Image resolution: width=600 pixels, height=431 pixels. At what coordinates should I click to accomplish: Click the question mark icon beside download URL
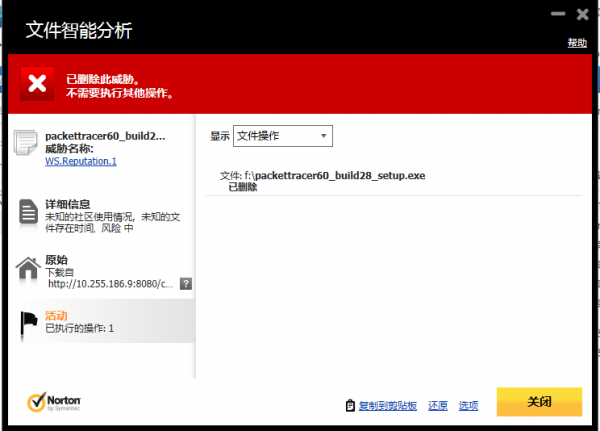[x=186, y=284]
